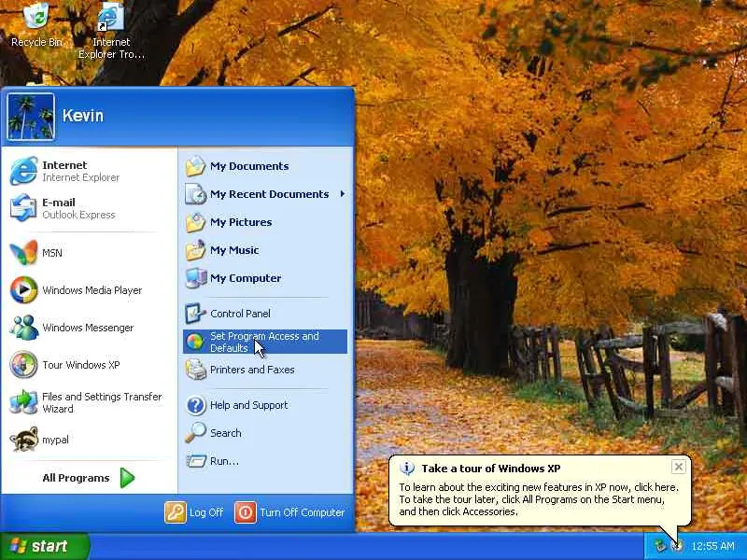Click Turn Off Computer button
The image size is (747, 560).
click(289, 512)
